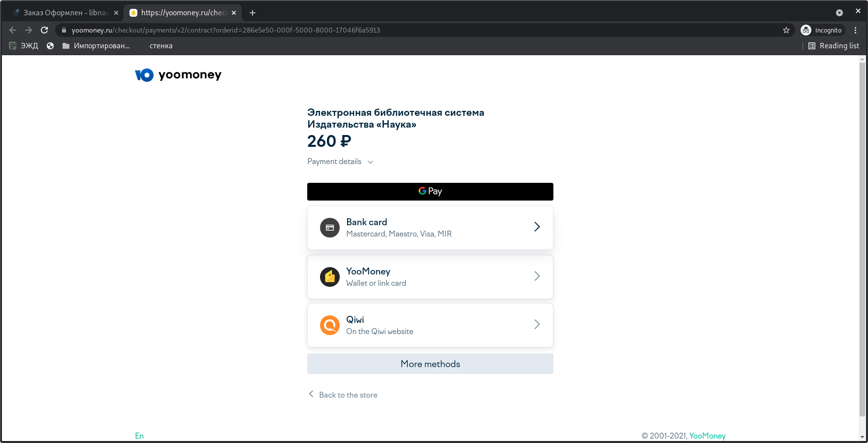Click 'Mastercard, Maestro, Visa, MIR' text
Viewport: 868px width, 443px height.
click(x=399, y=234)
